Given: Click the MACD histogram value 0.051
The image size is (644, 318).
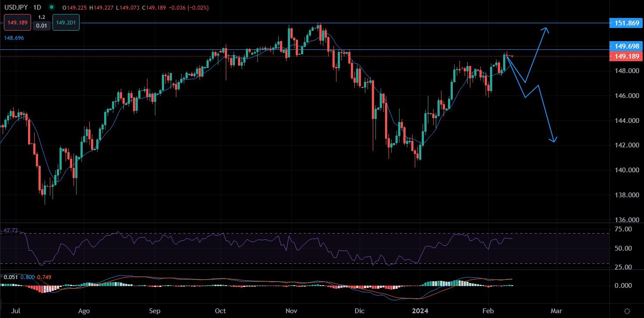Looking at the screenshot, I should click(9, 277).
